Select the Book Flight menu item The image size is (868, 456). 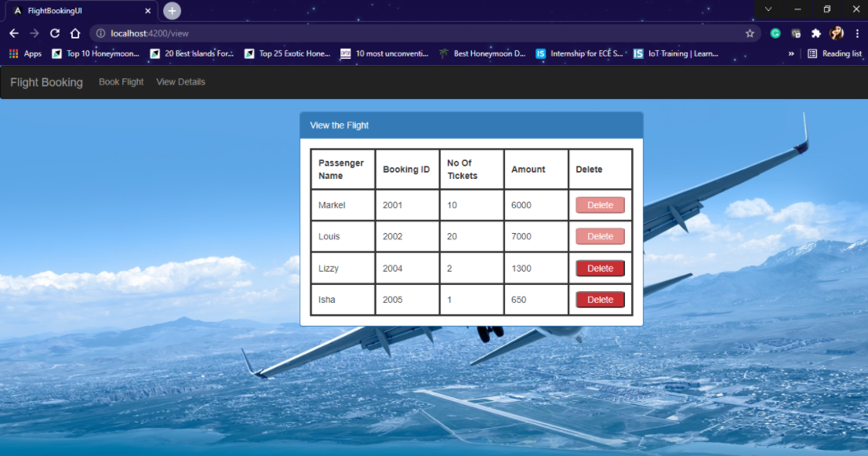(x=121, y=82)
